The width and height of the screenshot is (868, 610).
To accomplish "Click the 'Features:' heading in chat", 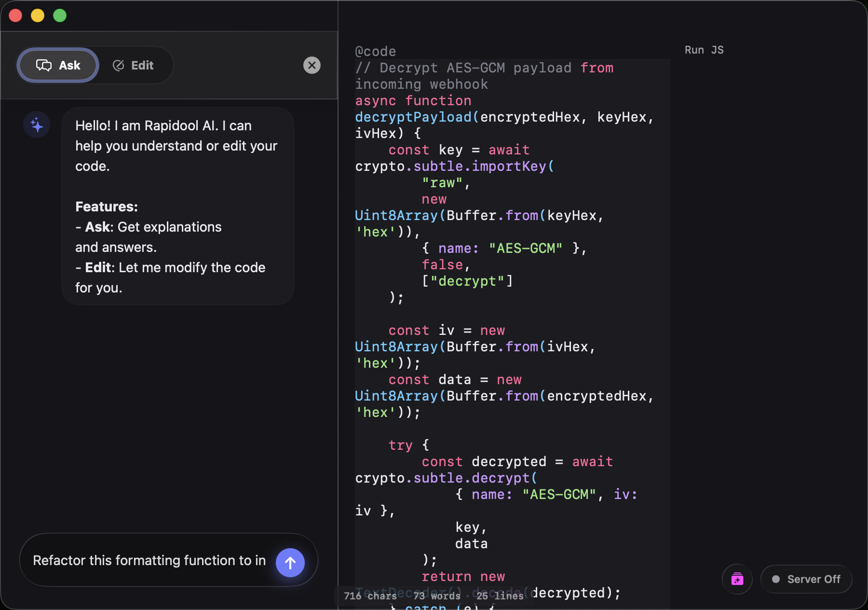I will click(x=107, y=207).
